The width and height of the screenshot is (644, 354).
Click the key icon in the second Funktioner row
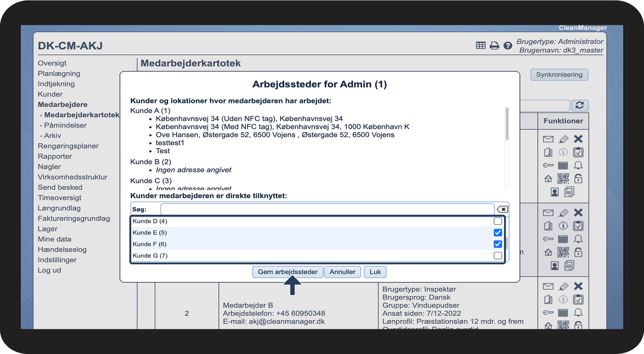[x=548, y=239]
